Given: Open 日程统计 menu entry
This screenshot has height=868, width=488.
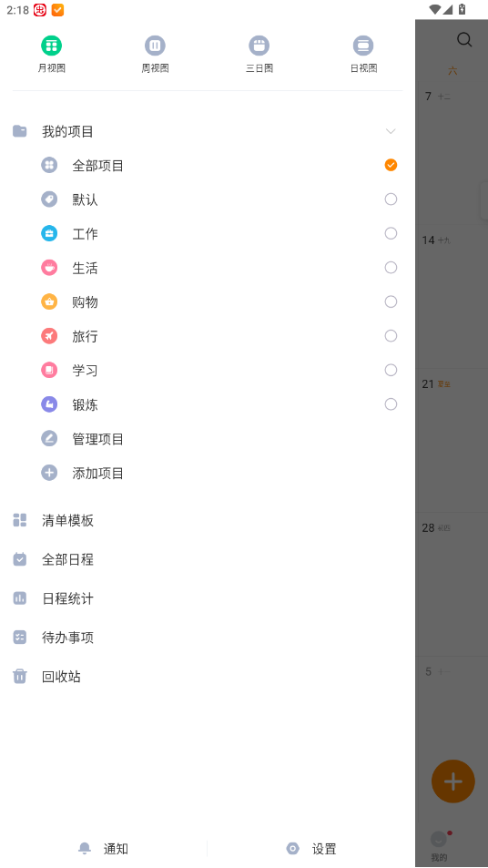Looking at the screenshot, I should pos(208,598).
